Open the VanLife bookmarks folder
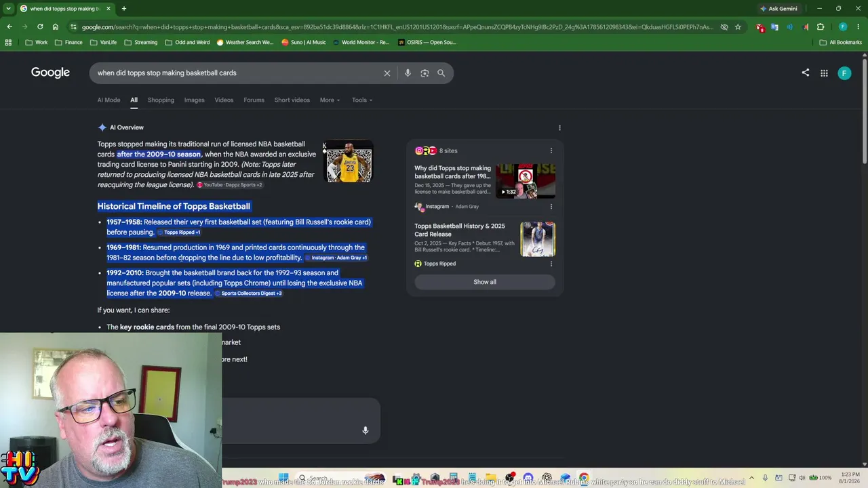 pyautogui.click(x=103, y=42)
